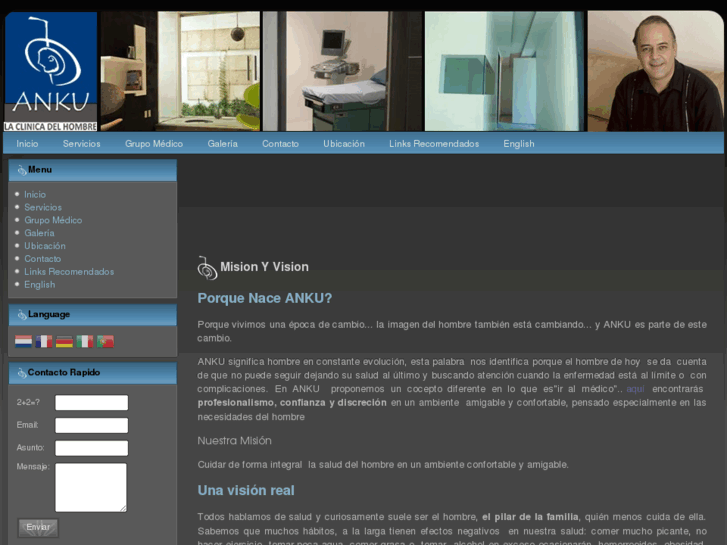Open the ultrasound exam room photo
Image resolution: width=727 pixels, height=545 pixels.
pyautogui.click(x=342, y=71)
